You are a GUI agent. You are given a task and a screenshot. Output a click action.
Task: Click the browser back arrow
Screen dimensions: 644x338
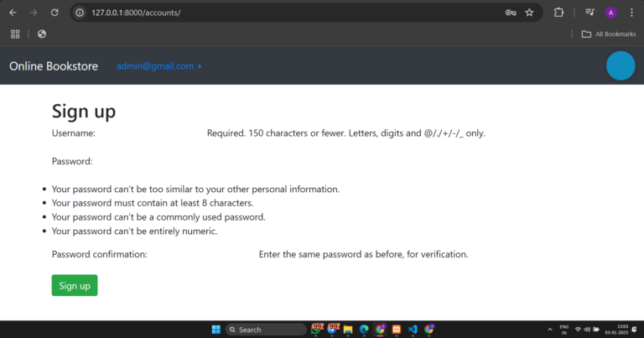click(x=13, y=13)
